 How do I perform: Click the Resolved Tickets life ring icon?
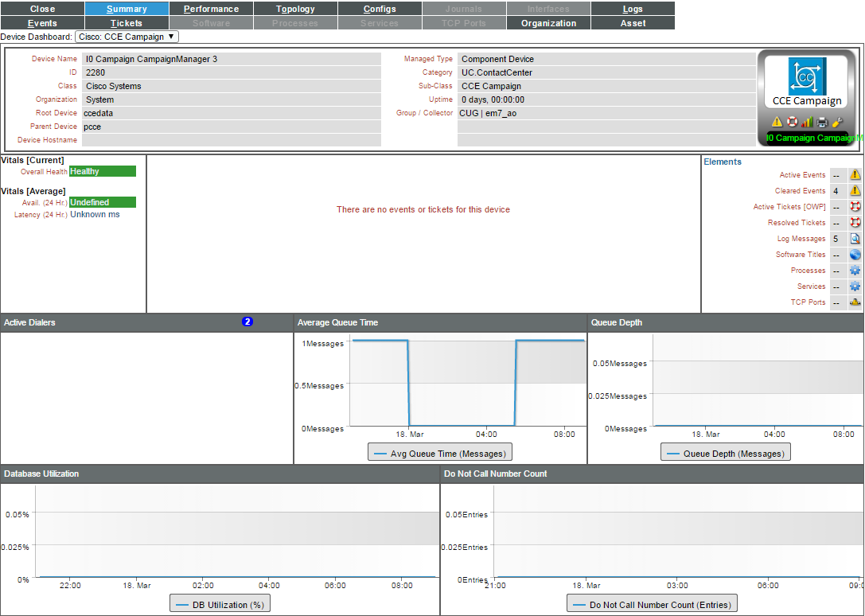[x=855, y=223]
